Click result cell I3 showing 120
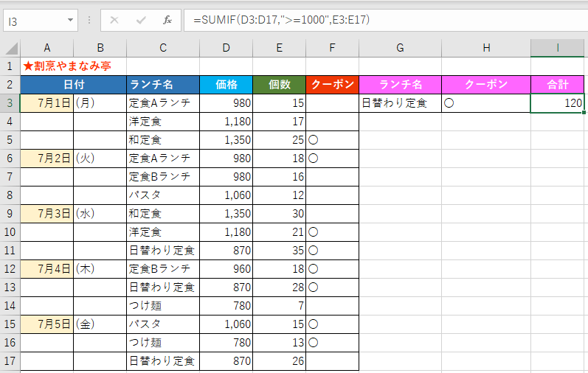 pos(558,103)
